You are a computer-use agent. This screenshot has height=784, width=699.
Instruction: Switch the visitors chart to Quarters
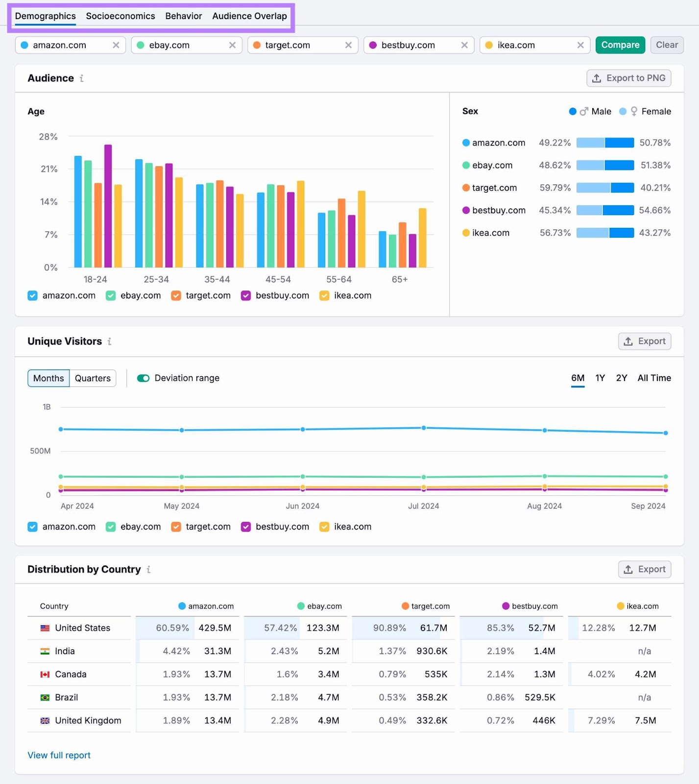click(93, 378)
